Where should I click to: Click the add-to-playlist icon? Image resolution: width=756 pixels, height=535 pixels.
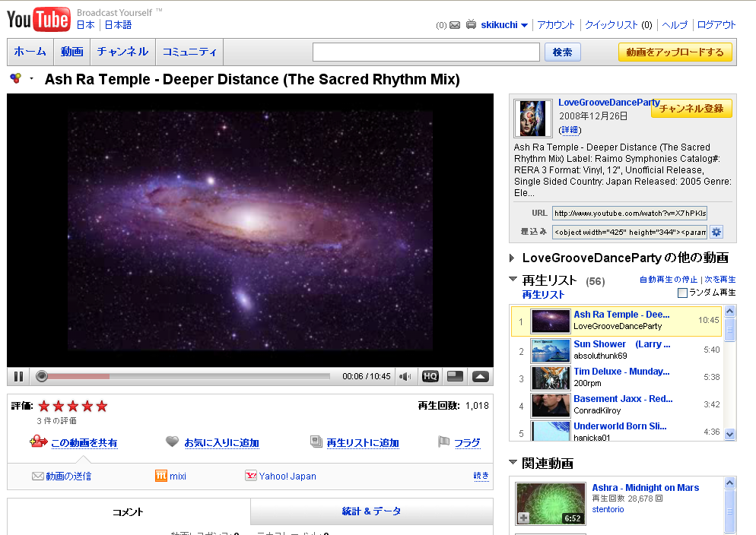point(316,441)
